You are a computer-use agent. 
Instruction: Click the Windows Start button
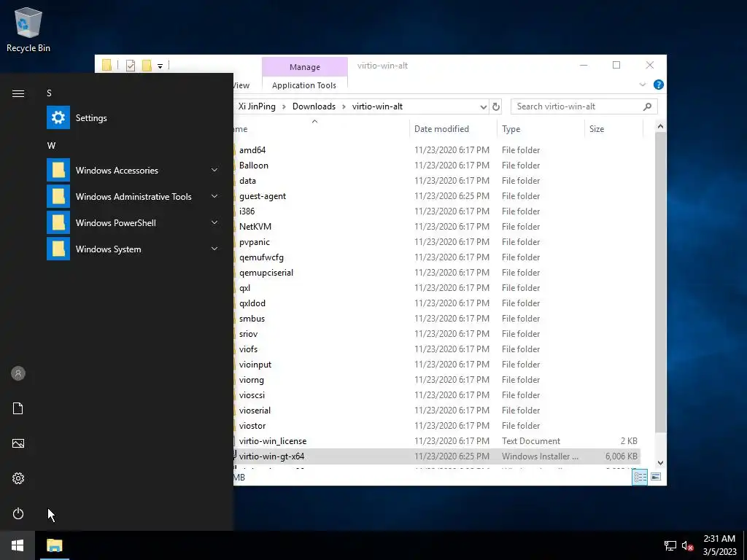[x=18, y=545]
